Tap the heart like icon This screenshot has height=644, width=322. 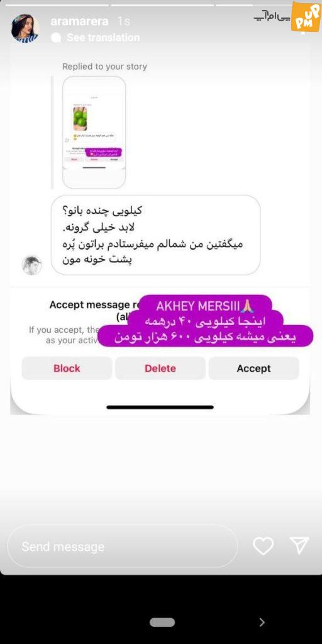(264, 546)
